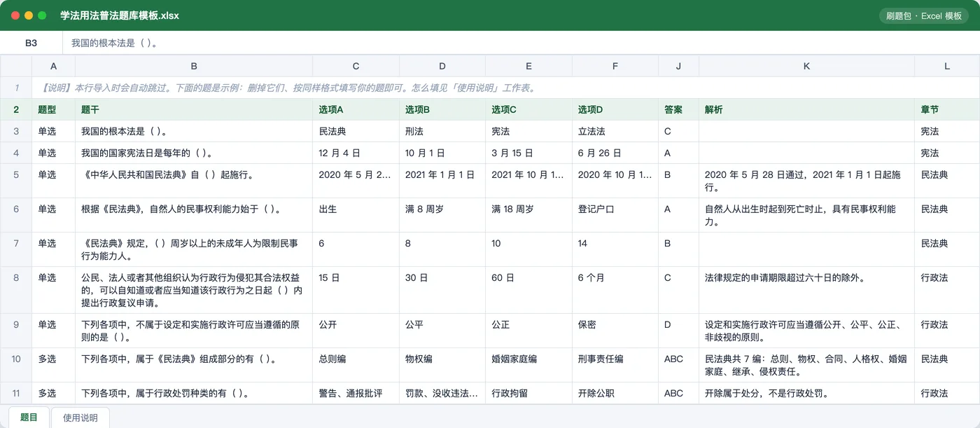Select the cell 6 月 26 日
980x428 pixels.
click(x=615, y=153)
